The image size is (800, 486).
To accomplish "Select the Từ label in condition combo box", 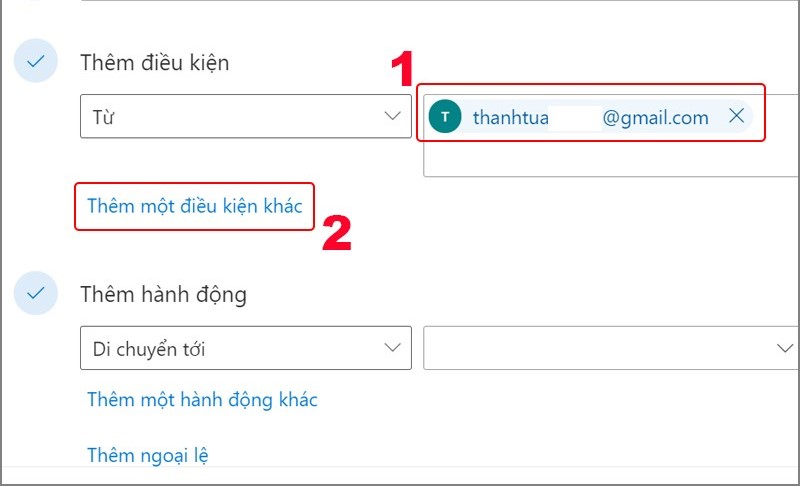I will (x=105, y=118).
